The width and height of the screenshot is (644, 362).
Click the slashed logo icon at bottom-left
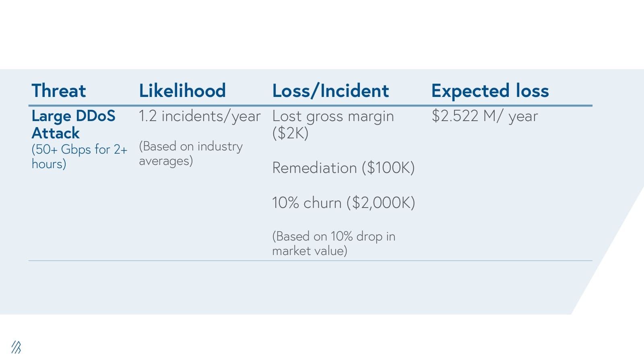coord(16,347)
